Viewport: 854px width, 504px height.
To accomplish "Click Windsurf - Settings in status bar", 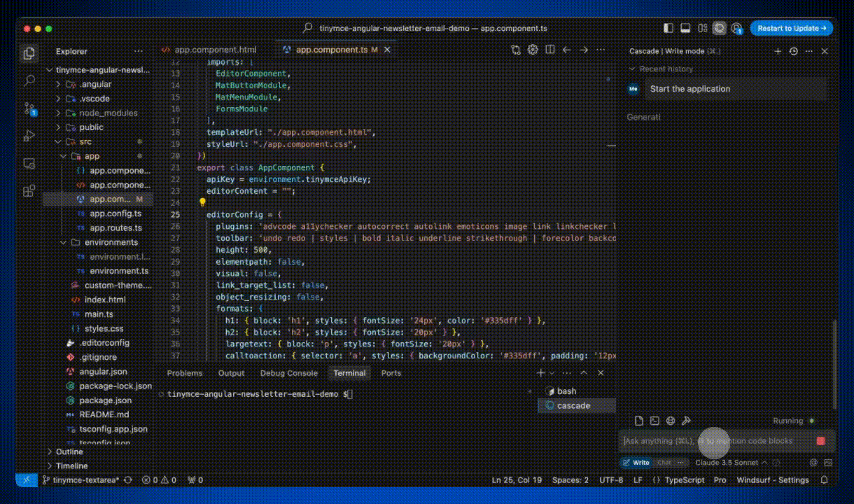I will 772,480.
